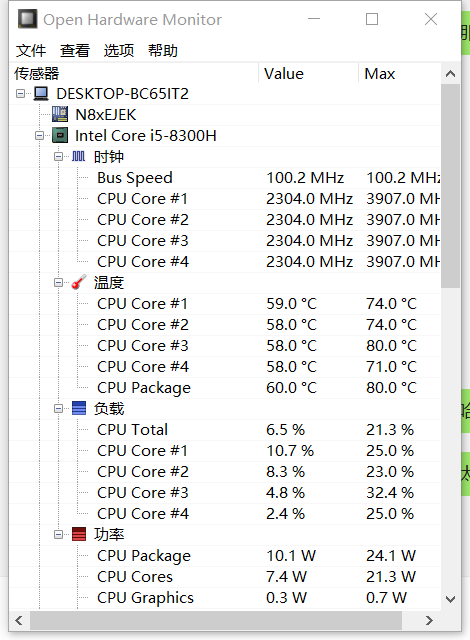470x640 pixels.
Task: Click the 100.2 MHz Bus Speed value
Action: [x=305, y=178]
